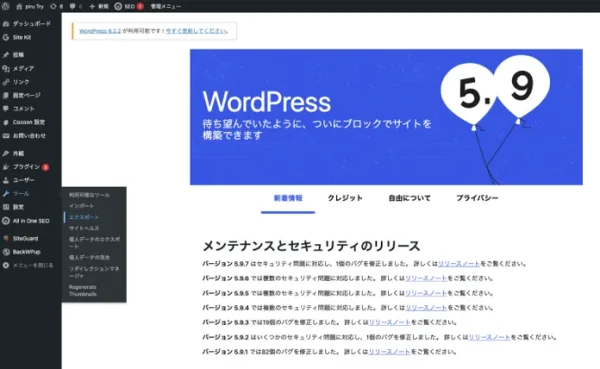Choose インポート in the tools submenu
Screen dimensions: 600x369
(x=81, y=206)
